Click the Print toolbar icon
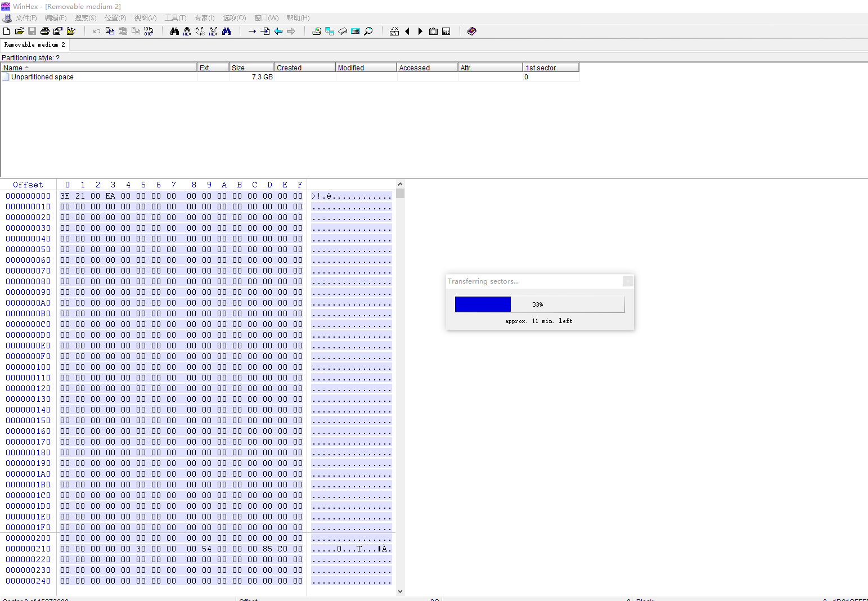The height and width of the screenshot is (601, 868). pos(45,32)
